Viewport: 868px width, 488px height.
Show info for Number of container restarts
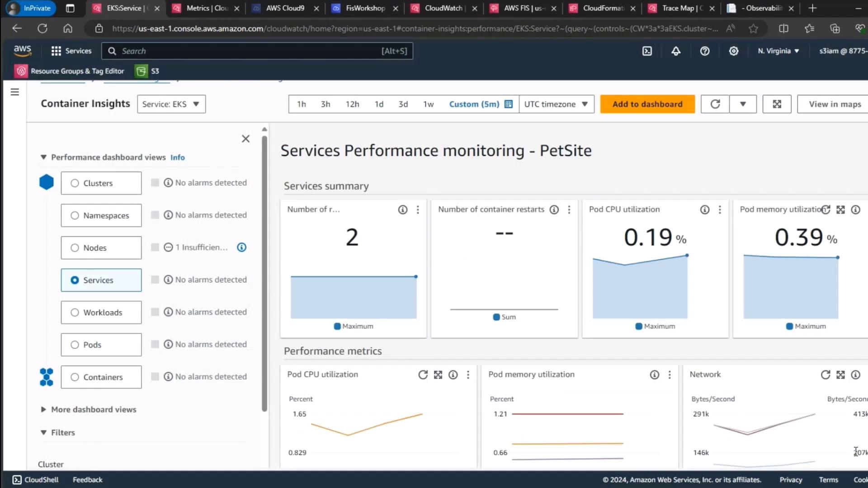[554, 210]
